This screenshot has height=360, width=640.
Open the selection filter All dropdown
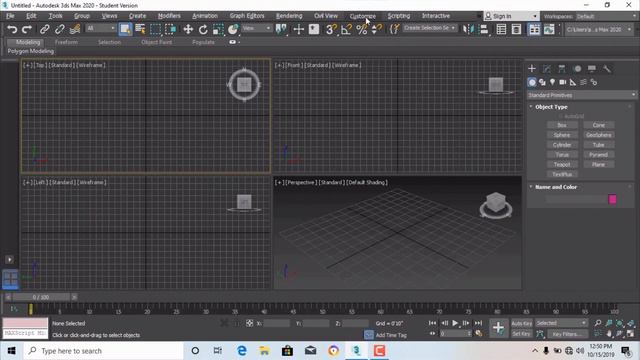pos(101,28)
